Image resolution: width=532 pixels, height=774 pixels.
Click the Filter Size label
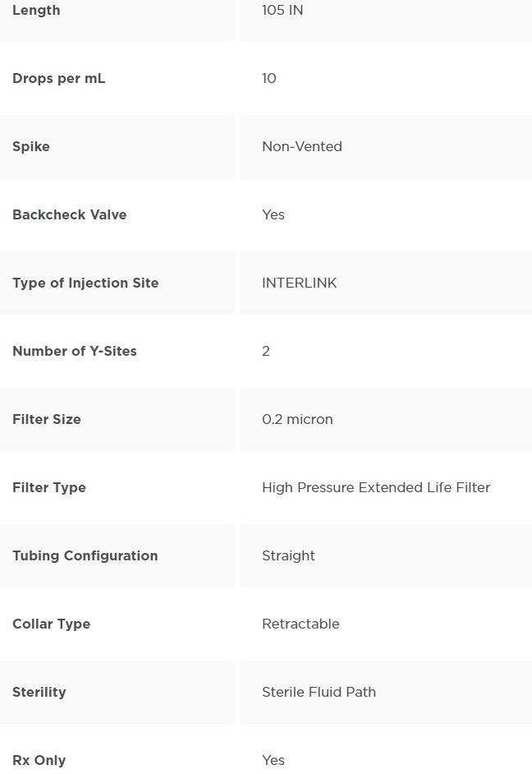pyautogui.click(x=46, y=419)
